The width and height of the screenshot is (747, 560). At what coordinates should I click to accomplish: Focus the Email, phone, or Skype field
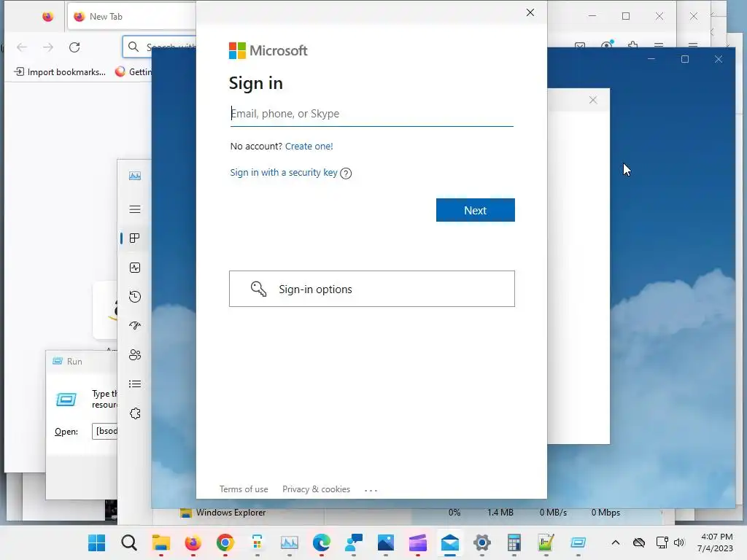coord(371,114)
